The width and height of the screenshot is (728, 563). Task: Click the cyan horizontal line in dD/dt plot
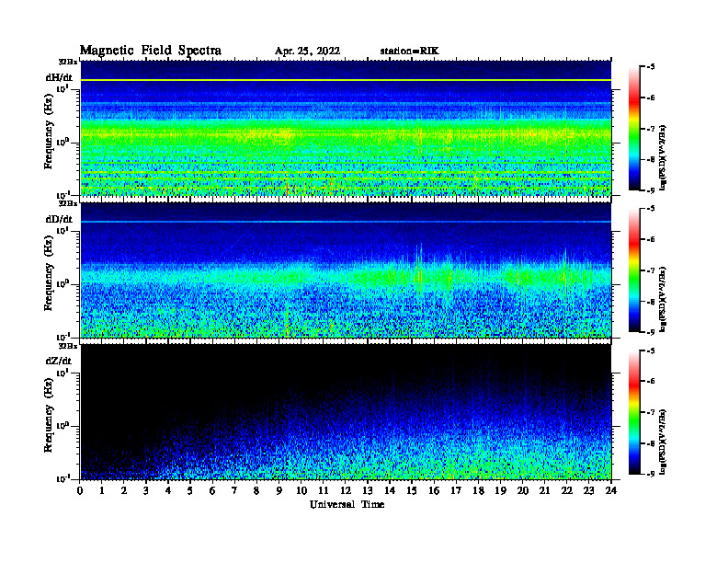tap(346, 222)
